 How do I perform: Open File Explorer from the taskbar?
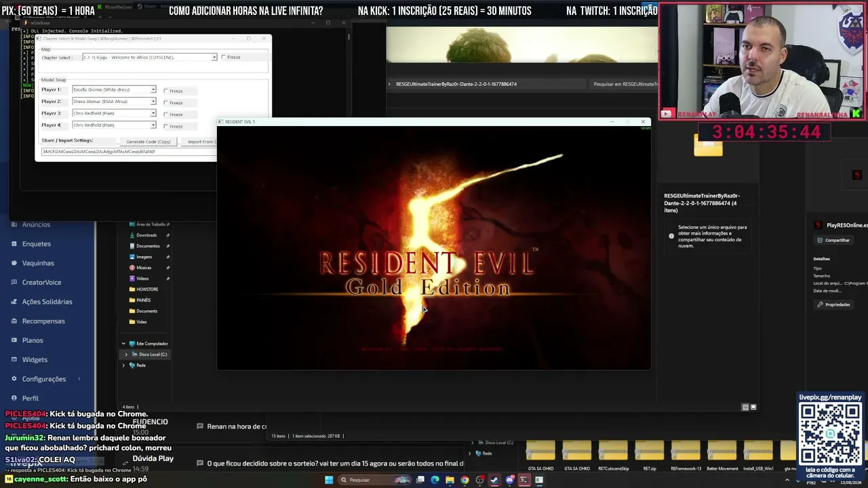point(450,480)
